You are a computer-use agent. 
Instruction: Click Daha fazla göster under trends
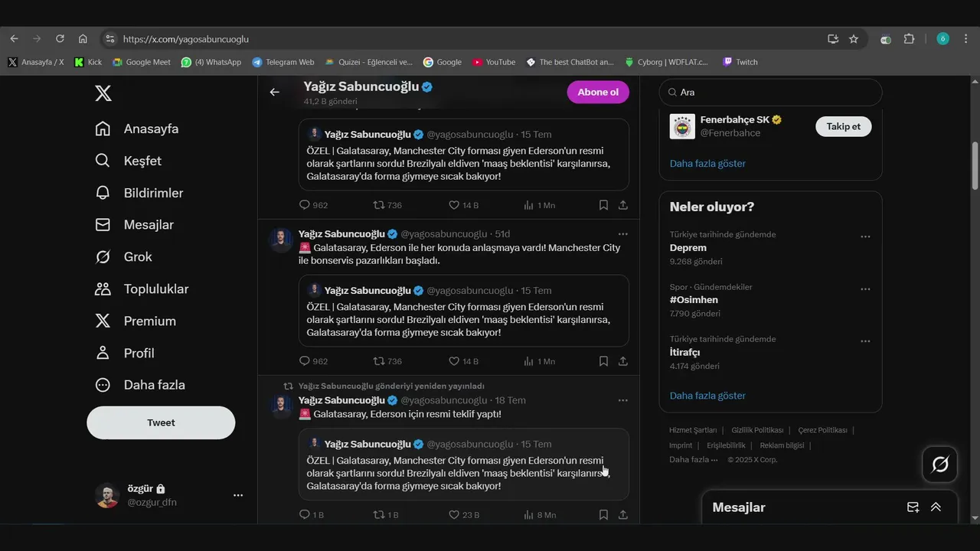pos(707,396)
